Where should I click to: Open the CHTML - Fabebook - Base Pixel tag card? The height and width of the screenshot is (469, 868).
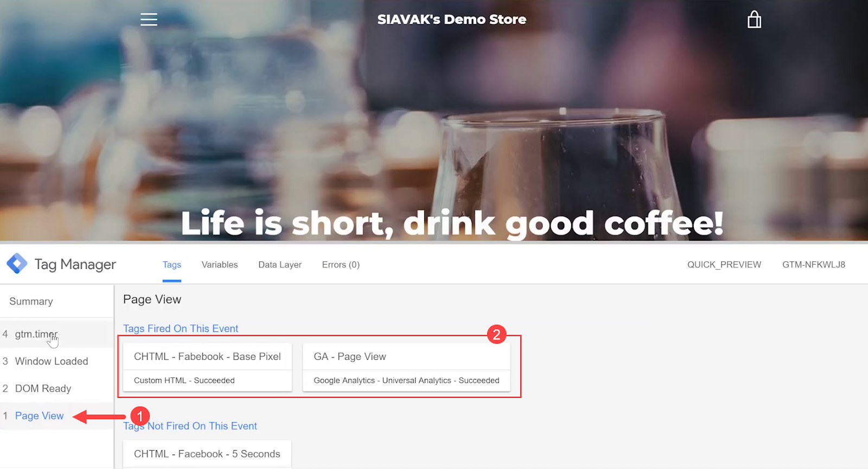pos(207,367)
